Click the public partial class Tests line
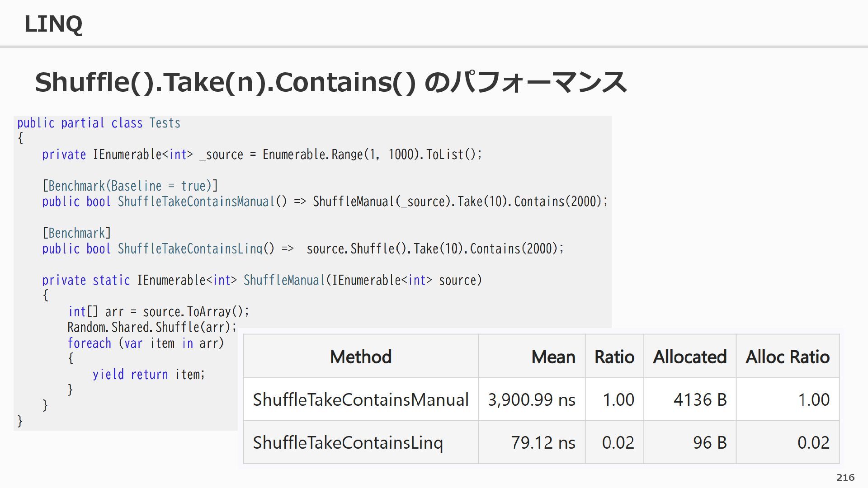Screen dimensions: 868x488 99,123
